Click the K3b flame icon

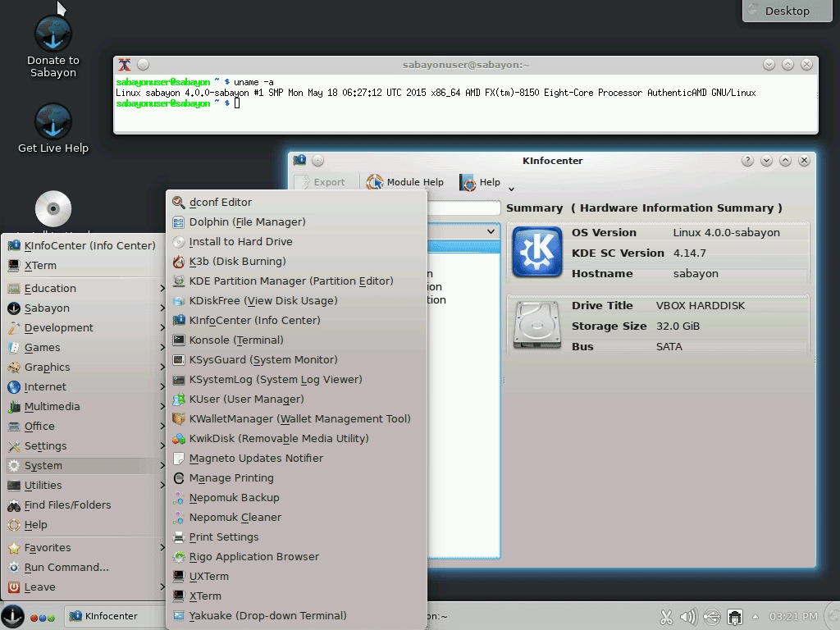click(178, 262)
